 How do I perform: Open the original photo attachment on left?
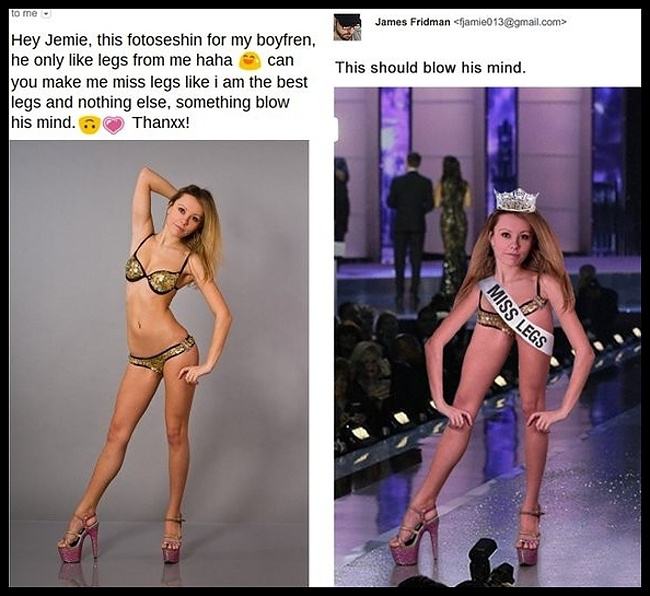pos(159,360)
